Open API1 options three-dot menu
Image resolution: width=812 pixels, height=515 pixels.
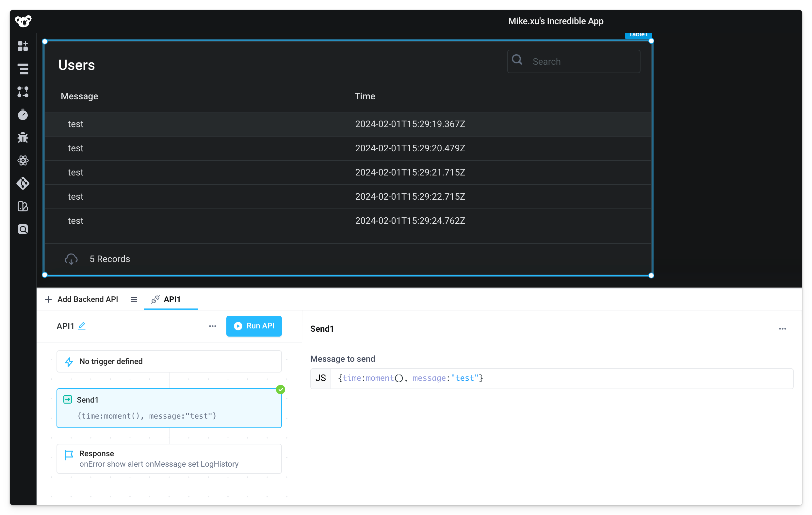(x=212, y=326)
